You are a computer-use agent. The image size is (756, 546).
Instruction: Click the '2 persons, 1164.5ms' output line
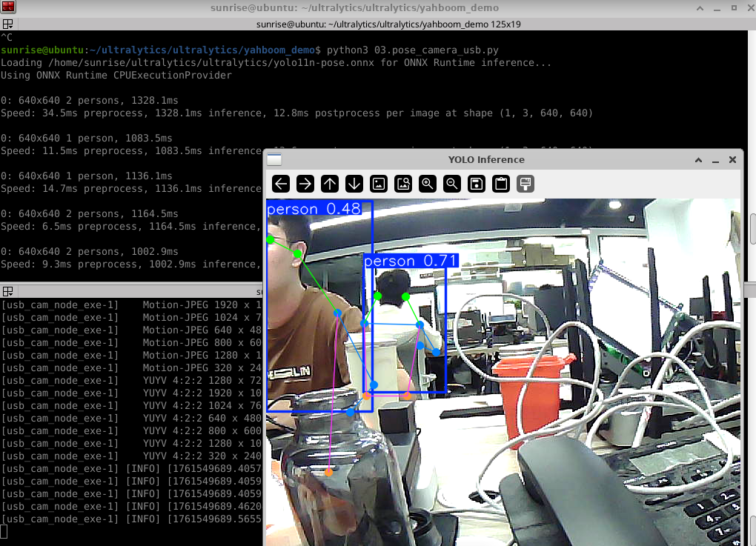89,213
